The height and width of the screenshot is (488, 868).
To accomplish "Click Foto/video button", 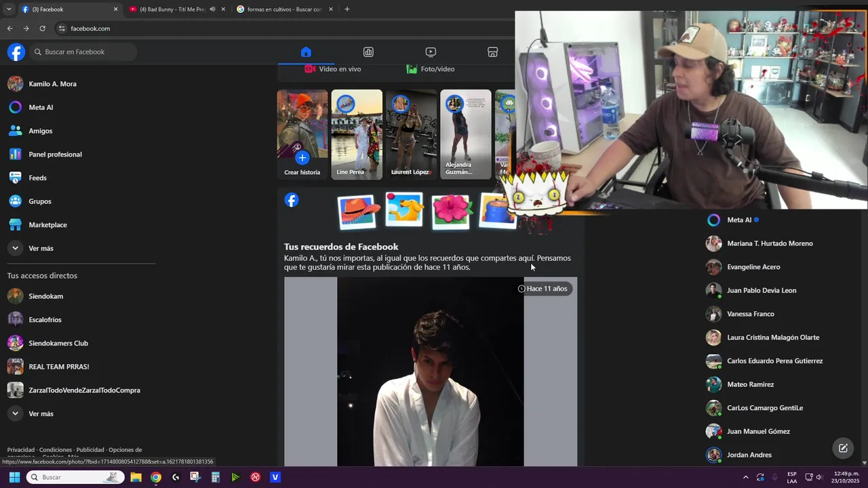I will click(431, 69).
